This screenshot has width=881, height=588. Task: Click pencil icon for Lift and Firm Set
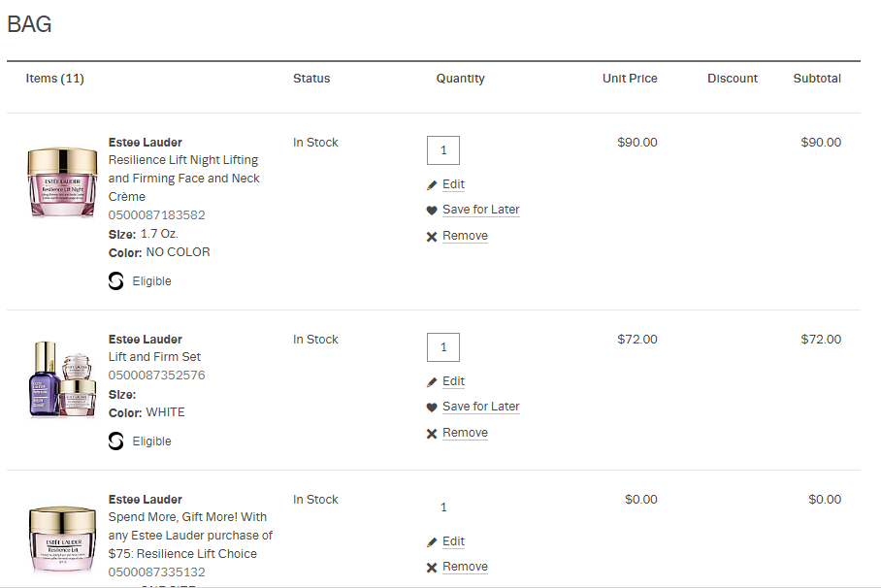pyautogui.click(x=432, y=382)
